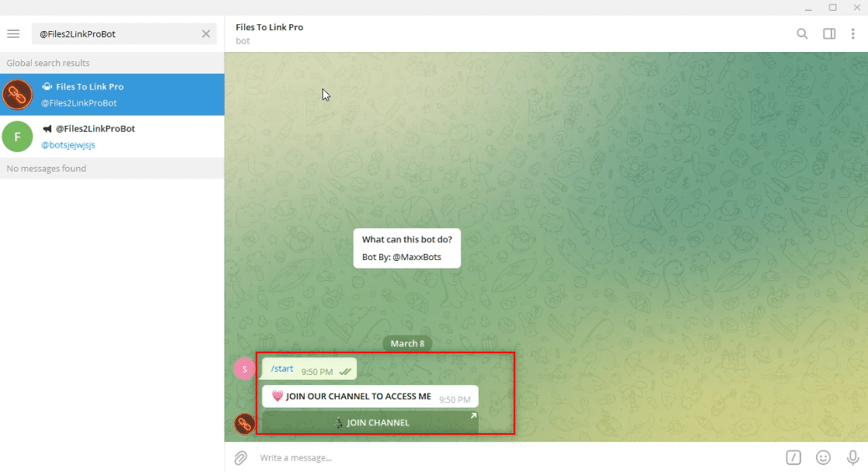Screen dimensions: 868x472
Task: Open the hamburger menu
Action: coord(13,33)
